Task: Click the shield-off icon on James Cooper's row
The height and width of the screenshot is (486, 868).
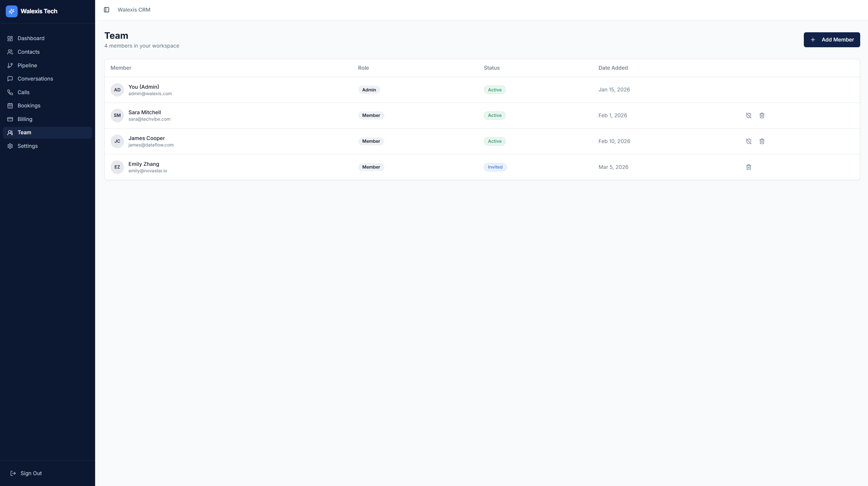Action: click(x=748, y=141)
